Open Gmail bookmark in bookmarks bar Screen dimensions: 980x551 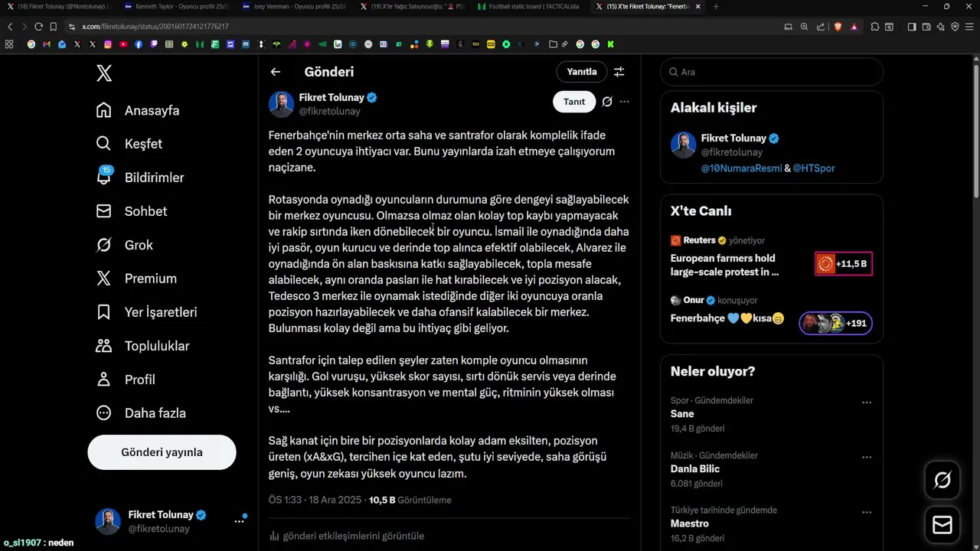click(47, 44)
